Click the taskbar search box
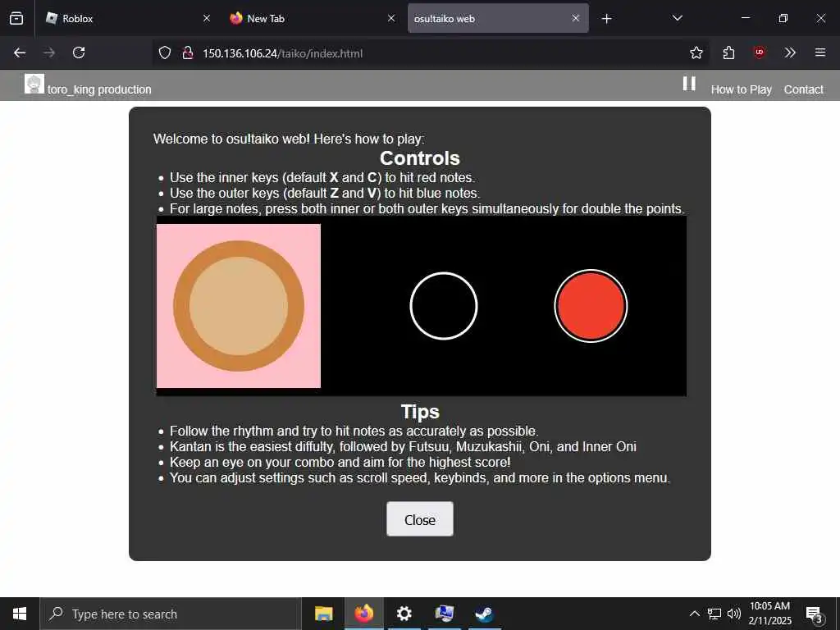Image resolution: width=840 pixels, height=630 pixels. 171,614
